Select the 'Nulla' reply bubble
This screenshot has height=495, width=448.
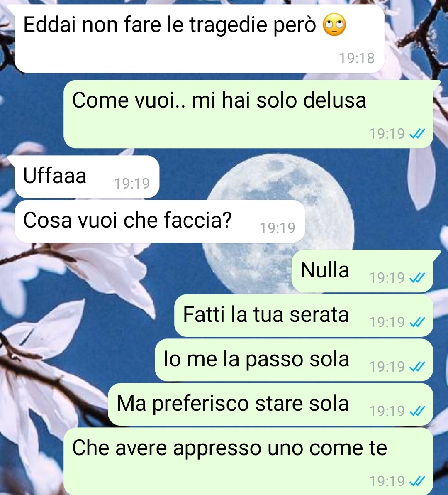(363, 271)
